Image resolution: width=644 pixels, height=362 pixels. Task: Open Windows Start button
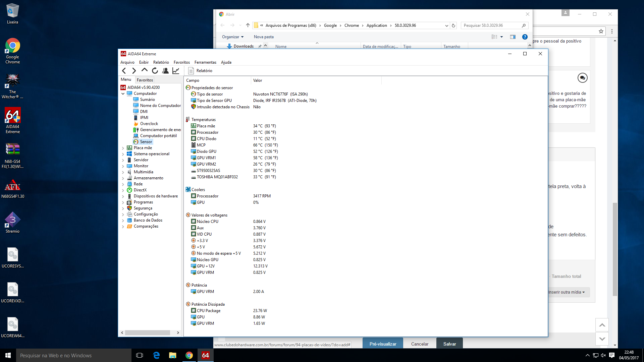coord(8,355)
